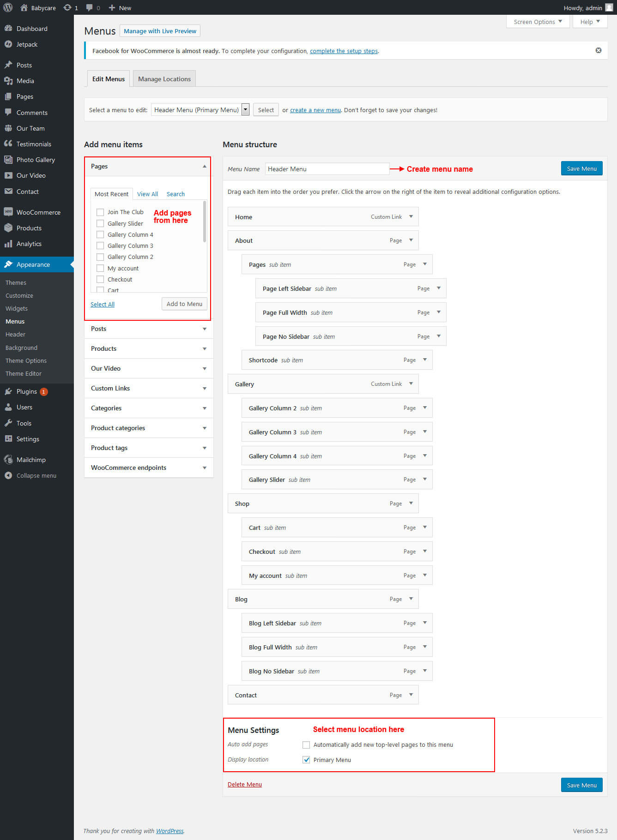Collapse the Pages add-items panel

point(205,166)
